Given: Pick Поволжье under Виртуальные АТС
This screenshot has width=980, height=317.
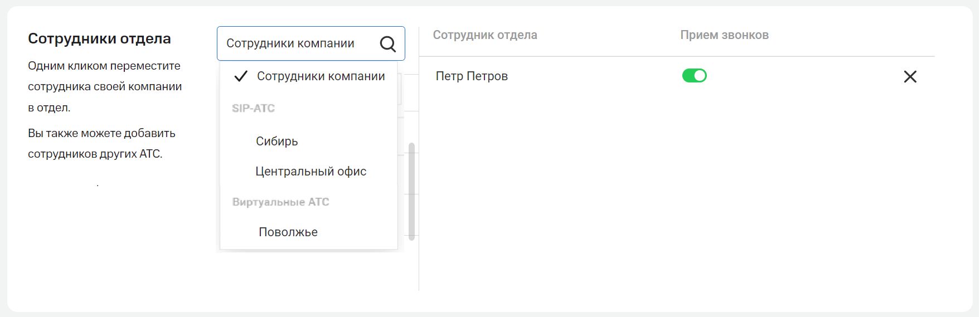Looking at the screenshot, I should (x=288, y=232).
